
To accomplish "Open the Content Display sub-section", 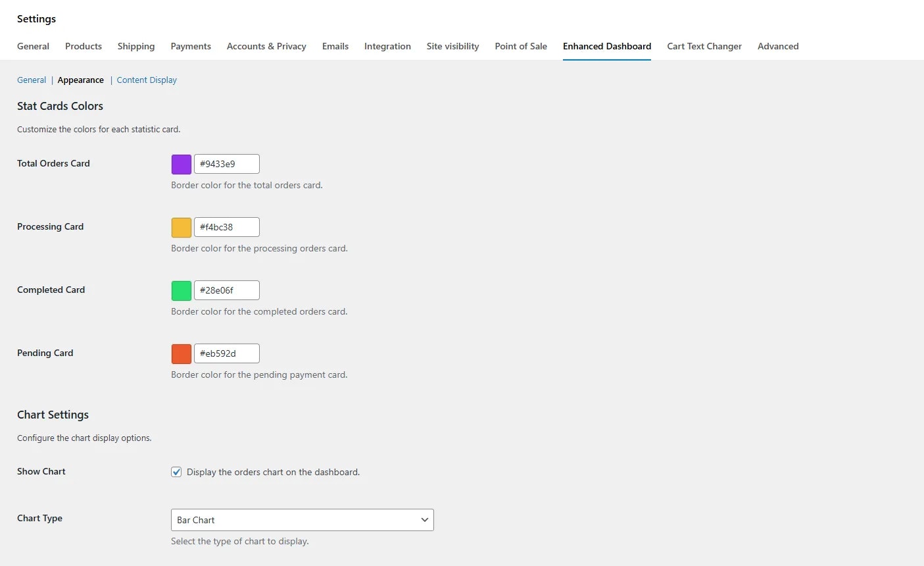I will (146, 80).
